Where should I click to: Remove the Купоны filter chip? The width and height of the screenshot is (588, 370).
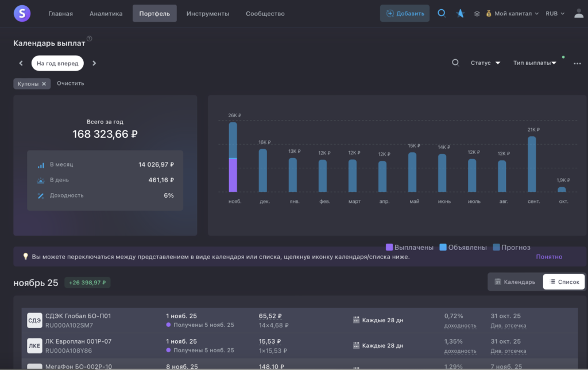click(x=44, y=84)
